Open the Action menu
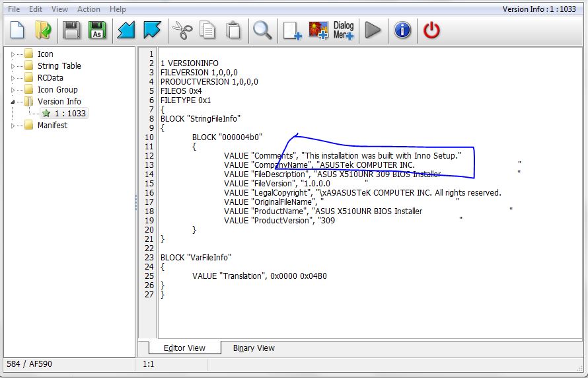This screenshot has height=378, width=588. [89, 9]
